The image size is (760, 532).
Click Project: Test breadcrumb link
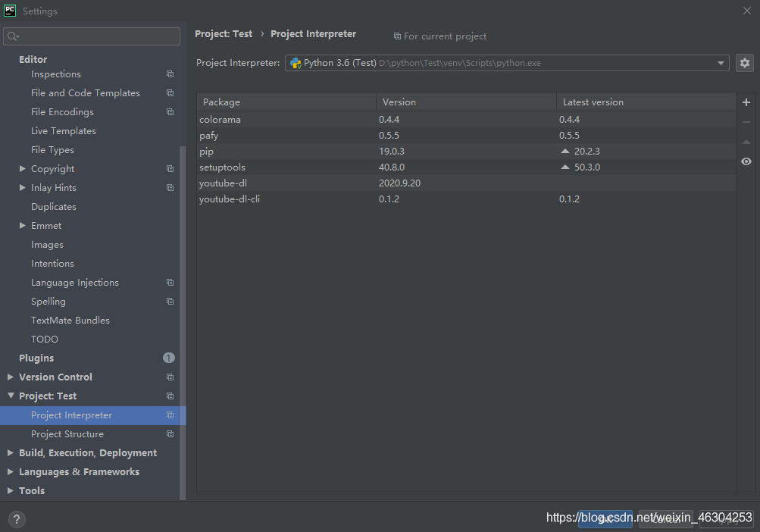(x=224, y=34)
